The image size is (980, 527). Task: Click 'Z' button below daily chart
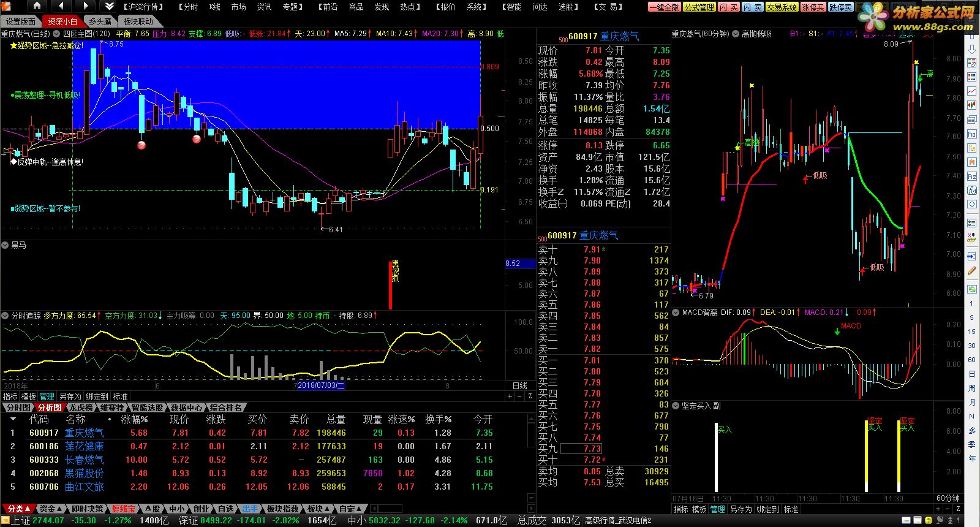530,396
